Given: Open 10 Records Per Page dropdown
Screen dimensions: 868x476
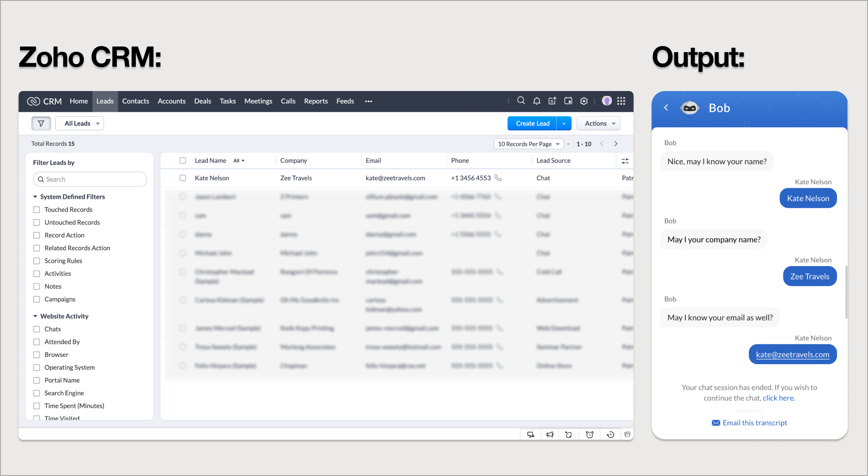Looking at the screenshot, I should pyautogui.click(x=529, y=144).
